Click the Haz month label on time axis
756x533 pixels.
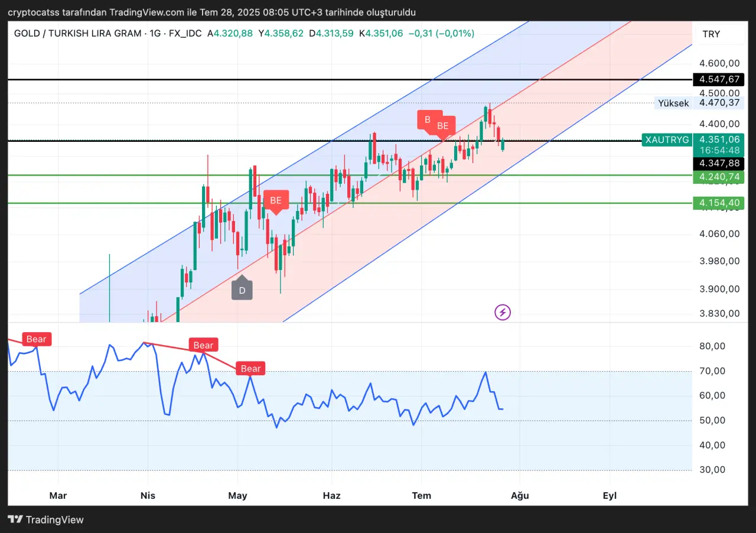pyautogui.click(x=331, y=495)
